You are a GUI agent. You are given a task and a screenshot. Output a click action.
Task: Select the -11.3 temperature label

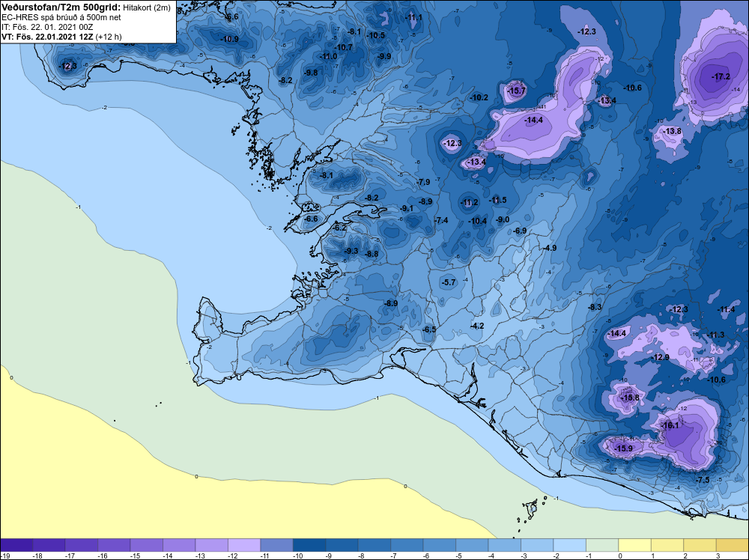(x=715, y=335)
